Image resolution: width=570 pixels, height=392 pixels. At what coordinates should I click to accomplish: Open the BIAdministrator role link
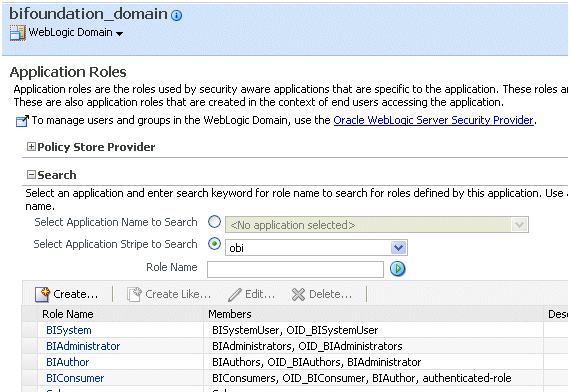point(83,346)
